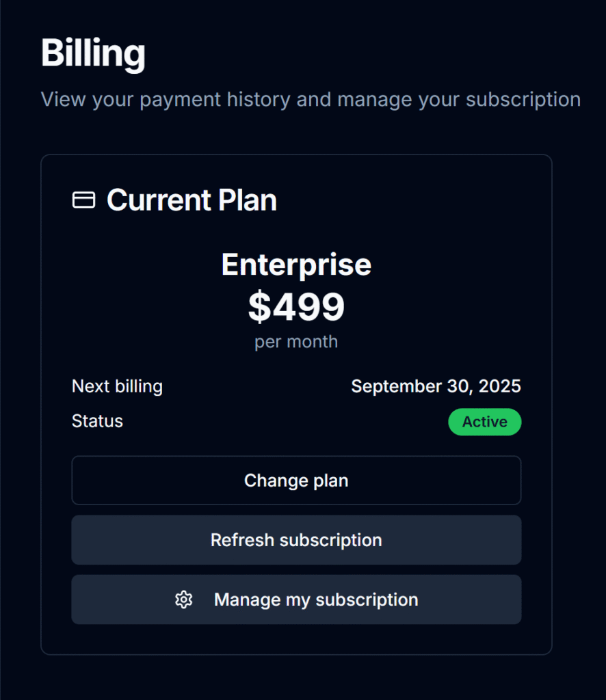Click the Enterprise plan name

pos(296,265)
